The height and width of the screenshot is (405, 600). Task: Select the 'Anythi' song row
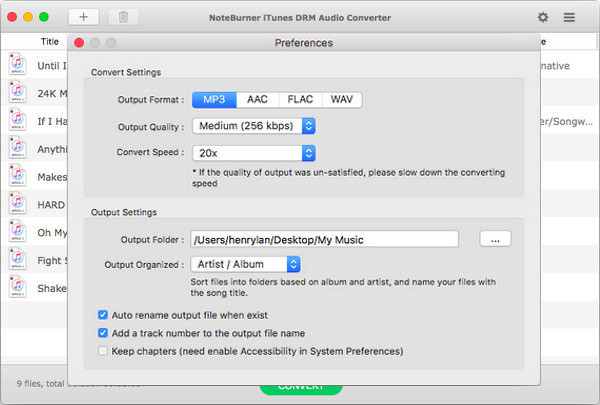[x=34, y=149]
